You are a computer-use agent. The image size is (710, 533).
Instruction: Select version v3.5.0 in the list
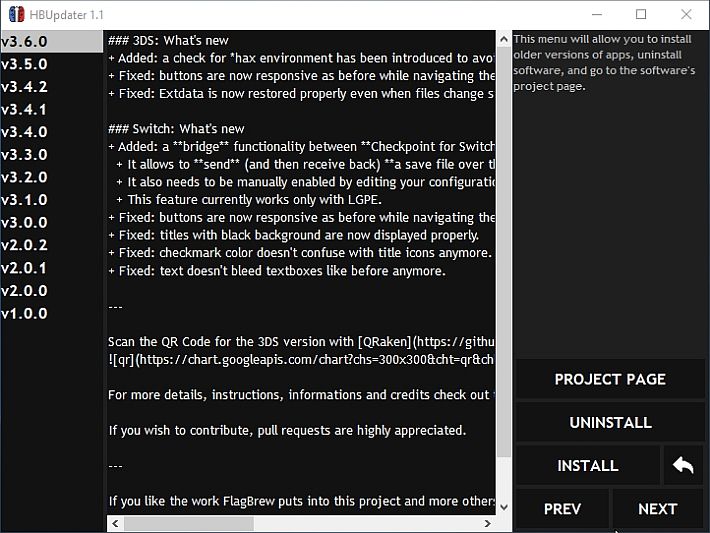[52, 64]
